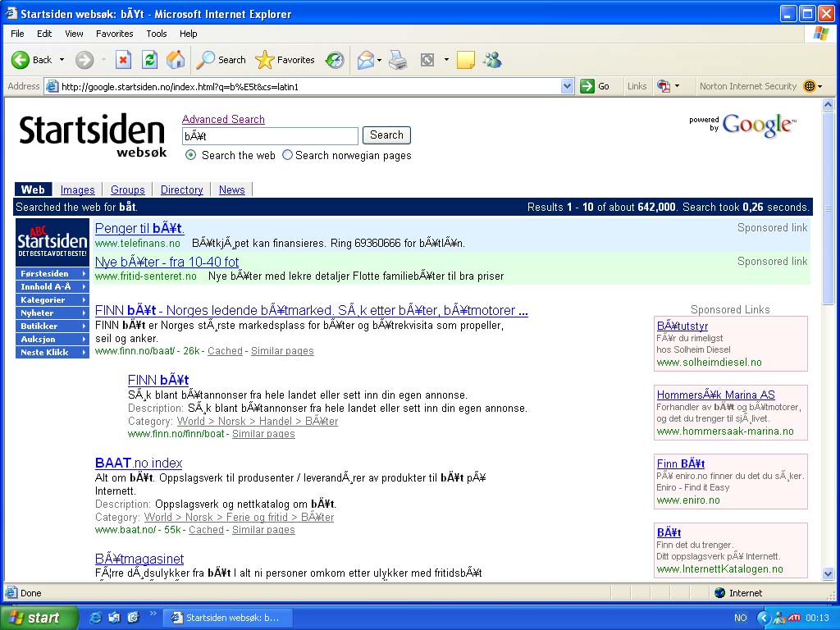Click the Norton Internet Security globe icon

point(810,86)
